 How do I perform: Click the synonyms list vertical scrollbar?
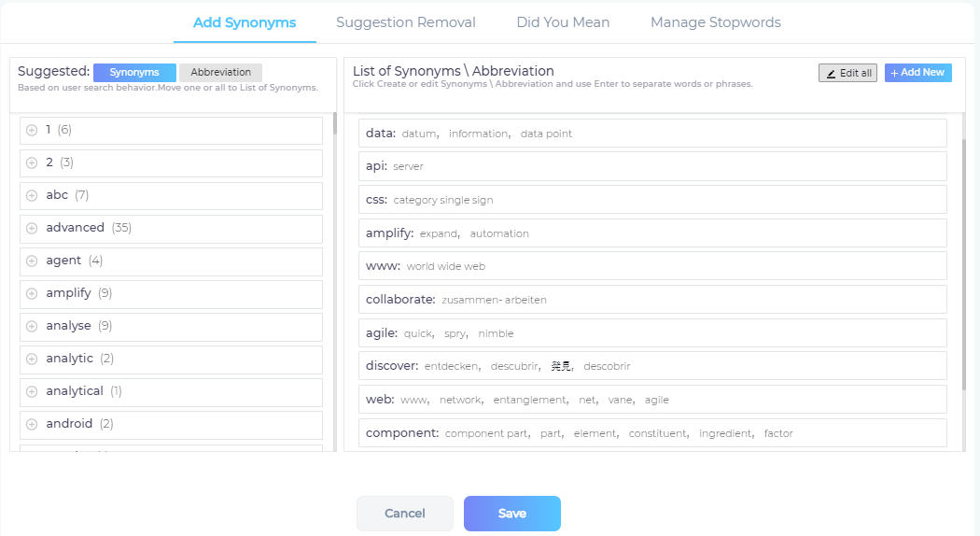(964, 261)
